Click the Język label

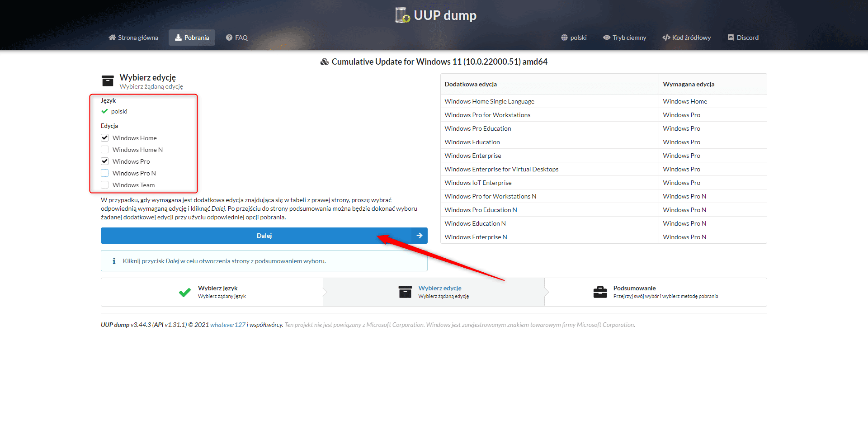click(108, 100)
